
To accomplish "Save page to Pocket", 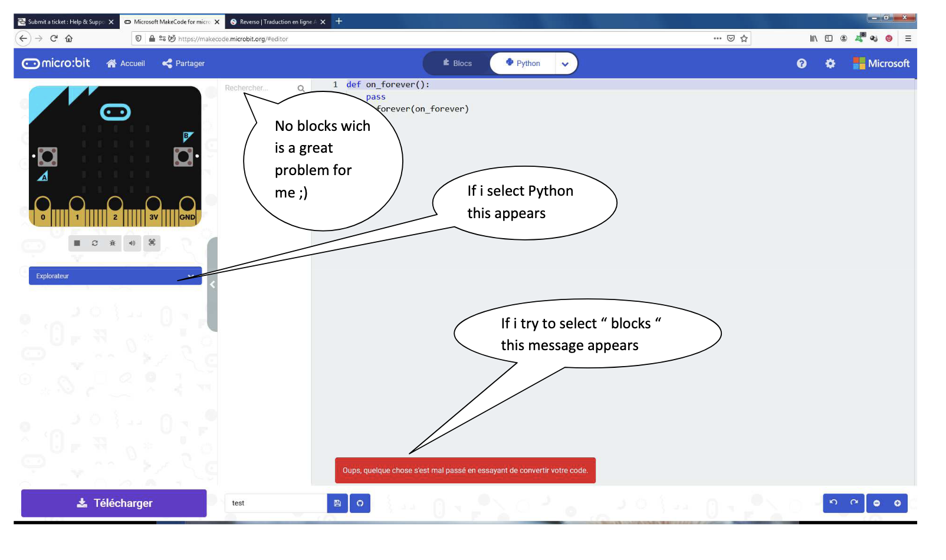I will (731, 38).
